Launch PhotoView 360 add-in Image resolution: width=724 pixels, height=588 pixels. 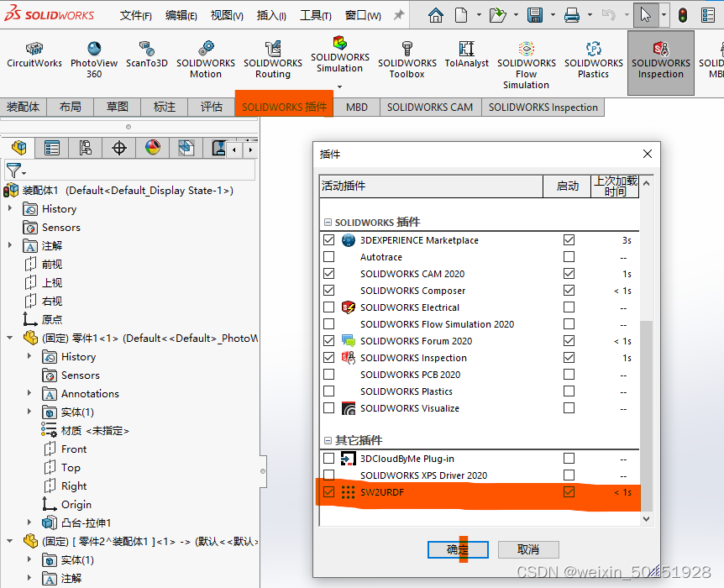click(x=94, y=60)
